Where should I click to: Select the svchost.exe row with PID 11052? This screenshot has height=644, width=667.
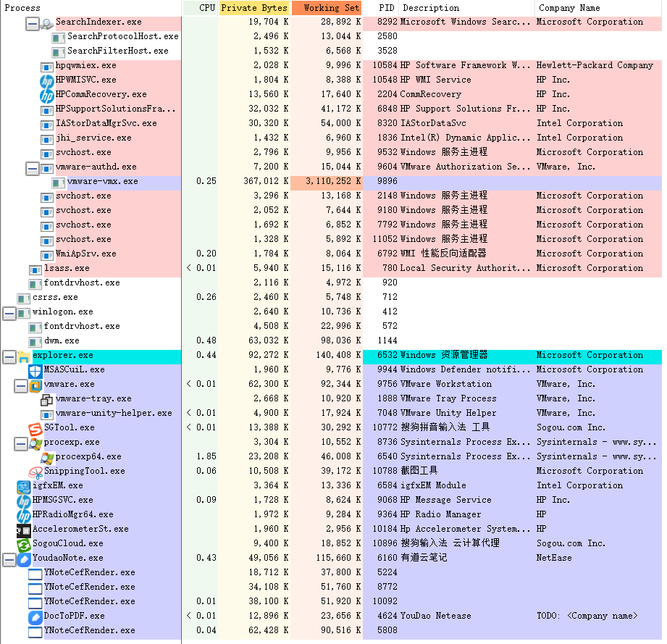[331, 239]
